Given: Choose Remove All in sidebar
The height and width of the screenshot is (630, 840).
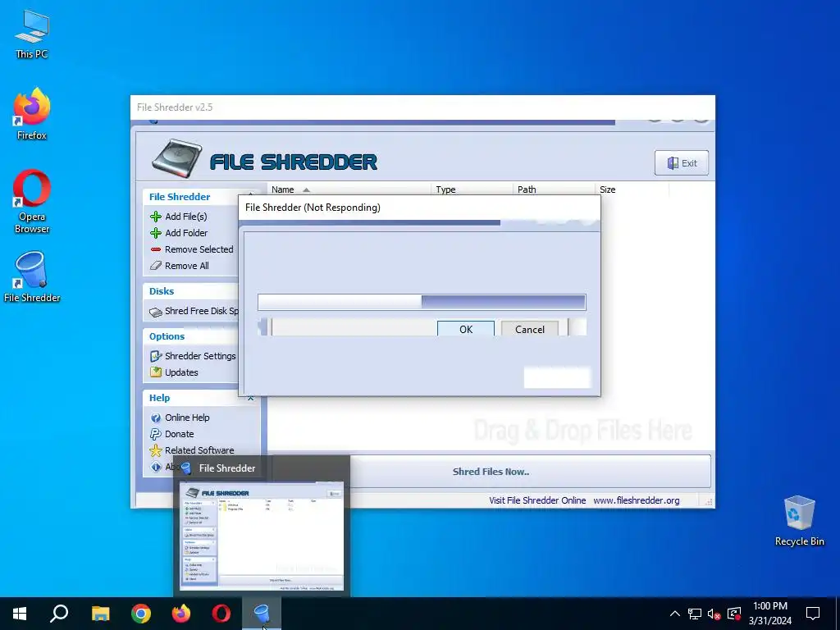Looking at the screenshot, I should (186, 266).
